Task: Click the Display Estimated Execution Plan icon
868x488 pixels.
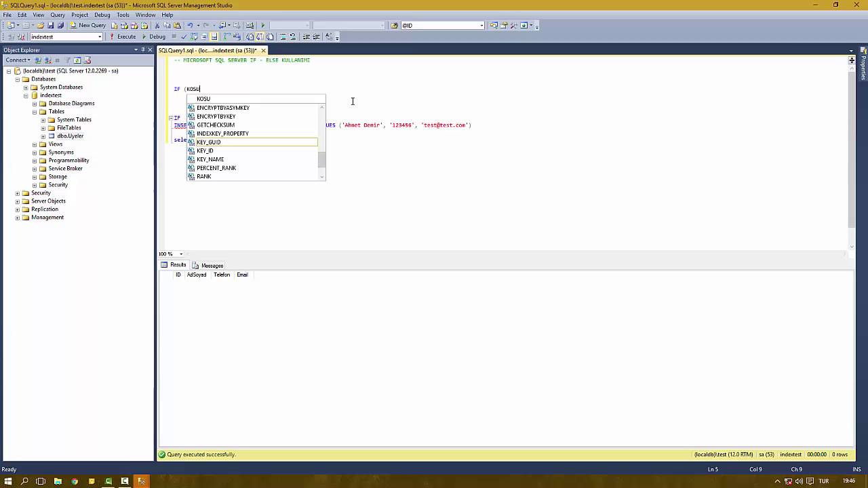Action: point(194,37)
